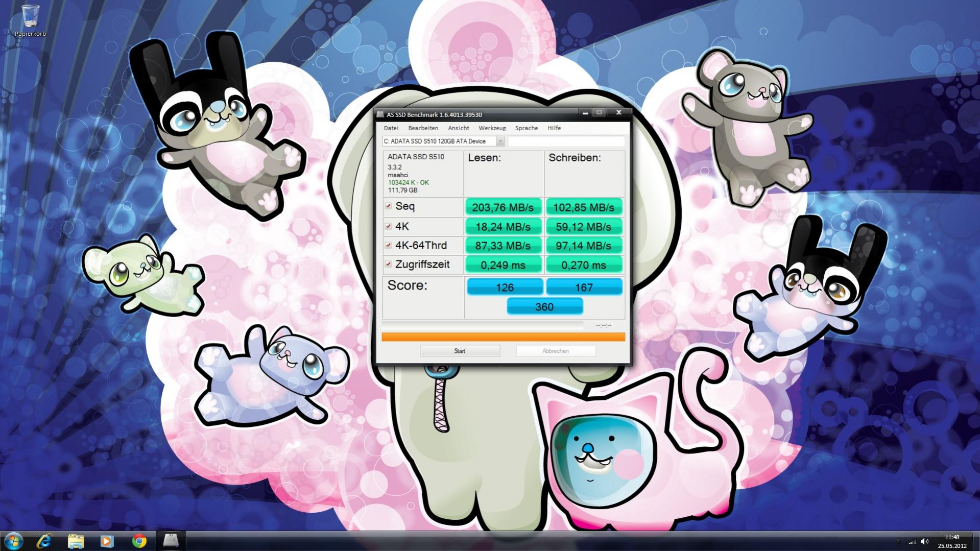Viewport: 980px width, 551px height.
Task: Select AS SSD Benchmark taskbar icon
Action: coord(171,541)
